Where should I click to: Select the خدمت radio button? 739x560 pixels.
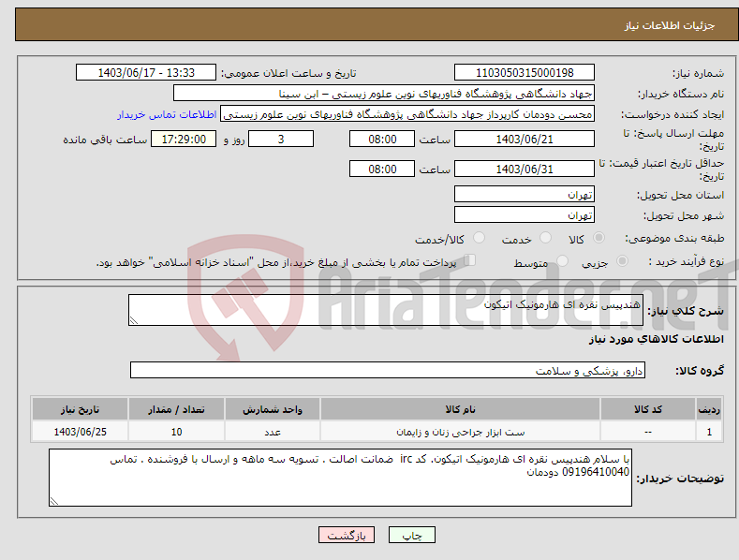[545, 238]
